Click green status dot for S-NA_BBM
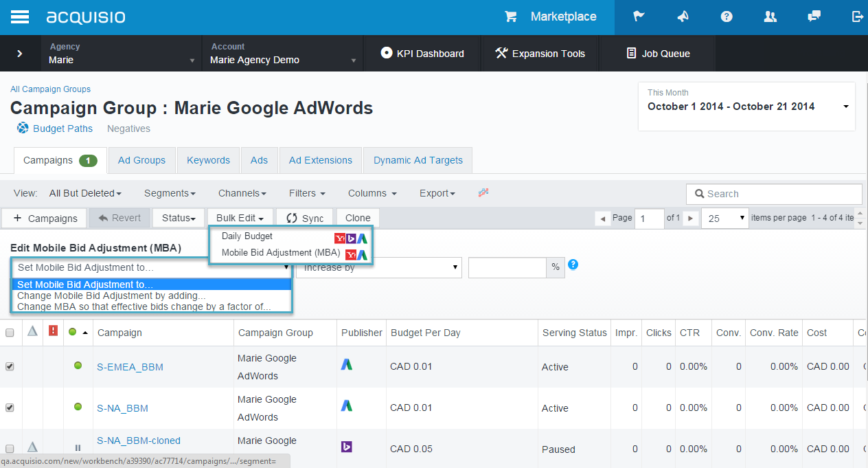This screenshot has width=868, height=468. (78, 407)
